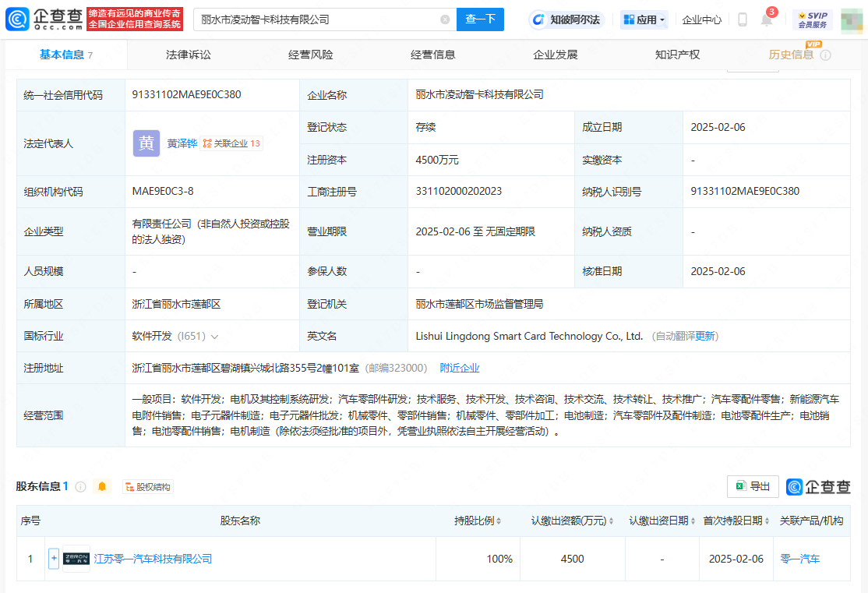The width and height of the screenshot is (868, 593).
Task: Open the 企业发展 tab
Action: pos(556,55)
